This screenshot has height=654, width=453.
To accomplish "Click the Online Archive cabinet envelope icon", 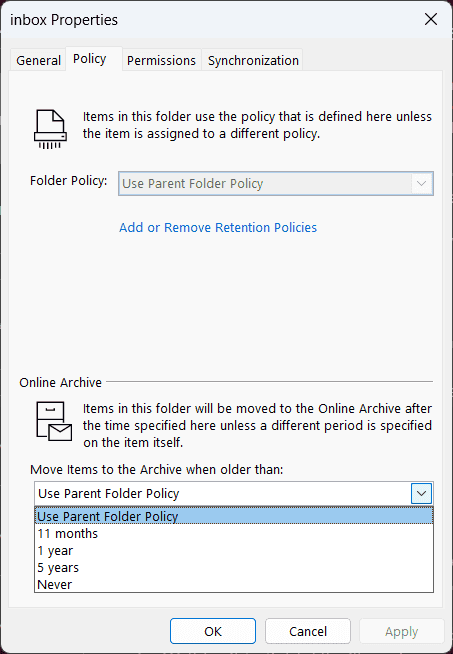I will 54,421.
